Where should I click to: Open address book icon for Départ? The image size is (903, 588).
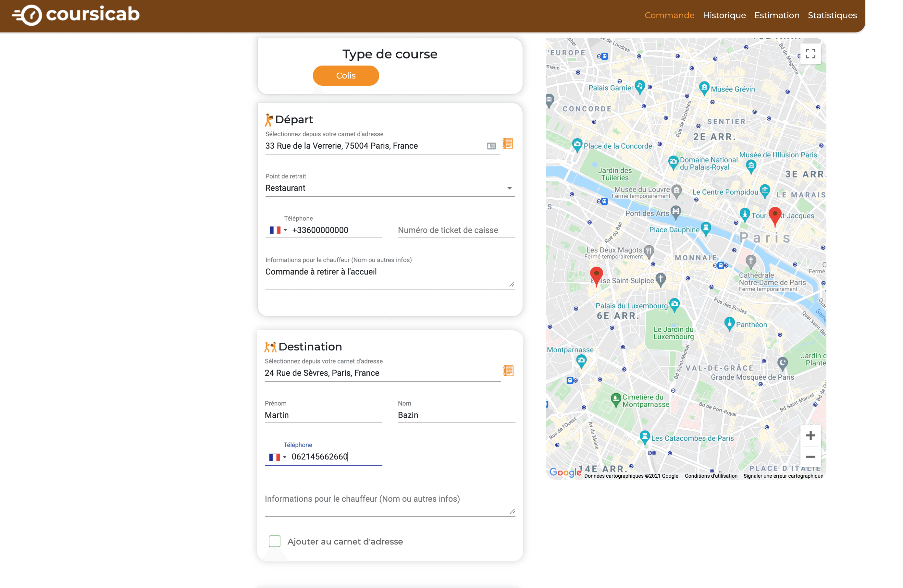pos(507,143)
